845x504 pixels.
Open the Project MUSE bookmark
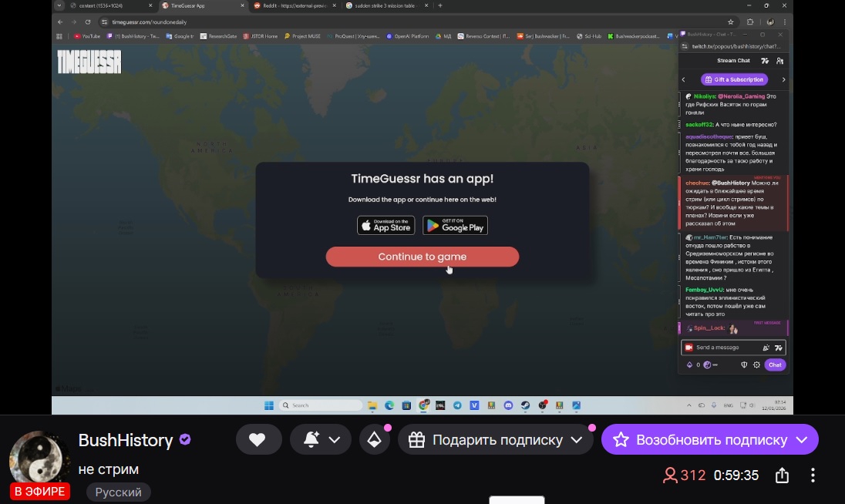coord(302,36)
